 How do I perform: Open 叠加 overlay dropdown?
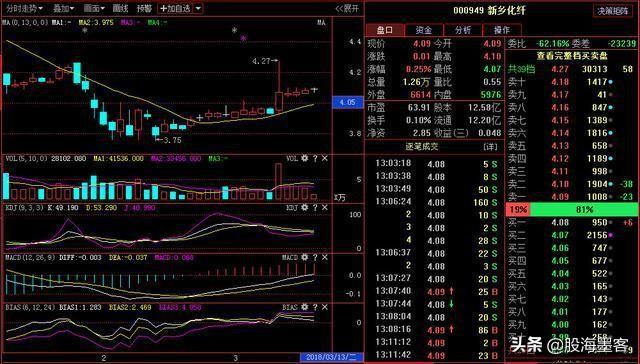pos(64,8)
